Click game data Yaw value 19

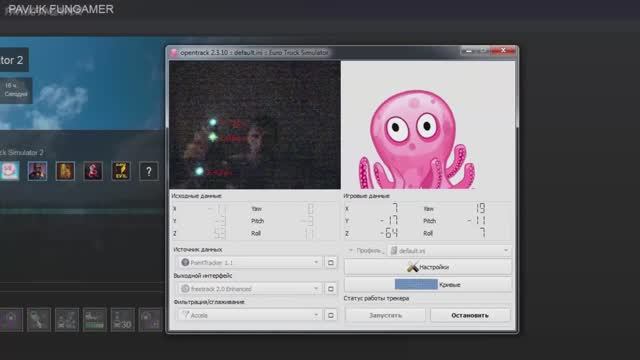tap(480, 209)
